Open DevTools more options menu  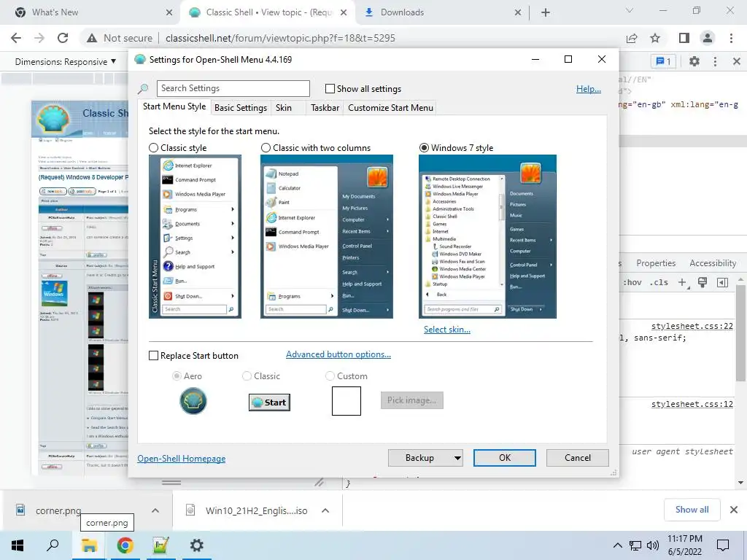pos(715,61)
